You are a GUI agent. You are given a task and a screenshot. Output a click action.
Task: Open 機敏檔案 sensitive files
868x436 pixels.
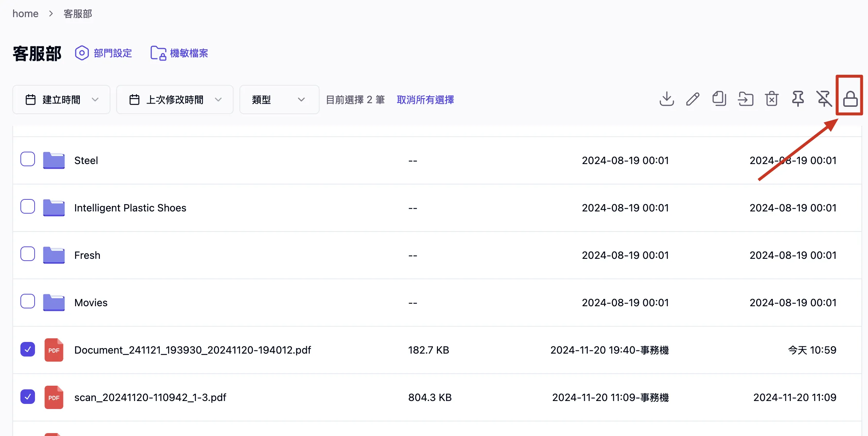(180, 53)
